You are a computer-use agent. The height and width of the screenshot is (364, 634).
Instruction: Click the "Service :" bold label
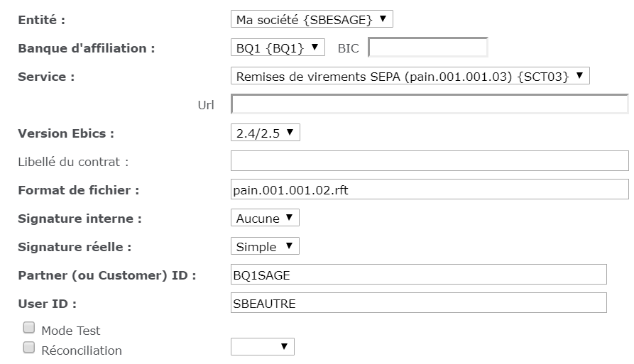click(x=46, y=77)
